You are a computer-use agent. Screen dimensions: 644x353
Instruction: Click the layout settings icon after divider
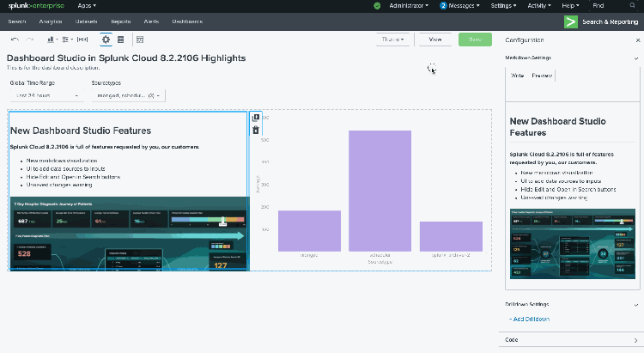[140, 40]
